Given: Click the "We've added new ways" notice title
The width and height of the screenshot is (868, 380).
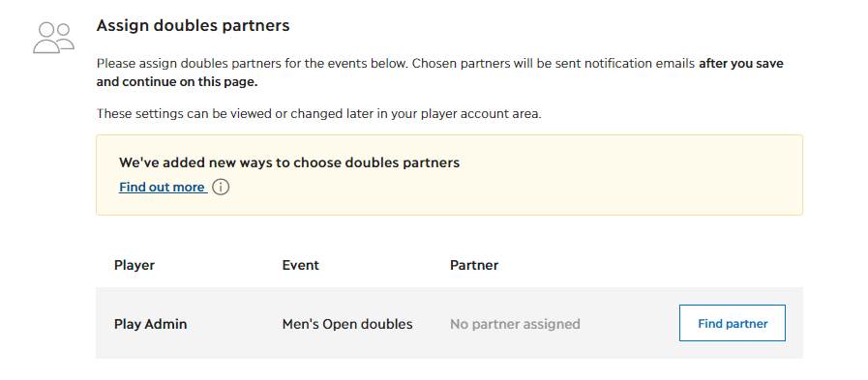Looking at the screenshot, I should [289, 162].
